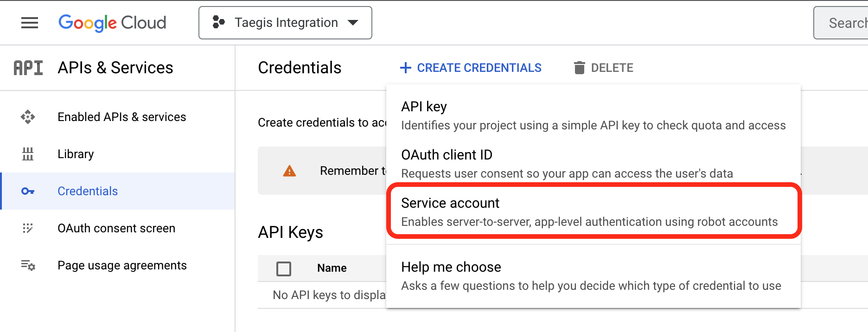Click the orange warning triangle icon

click(289, 171)
